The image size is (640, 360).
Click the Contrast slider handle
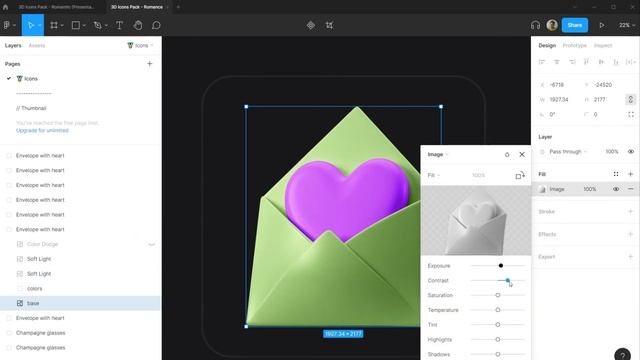click(507, 280)
